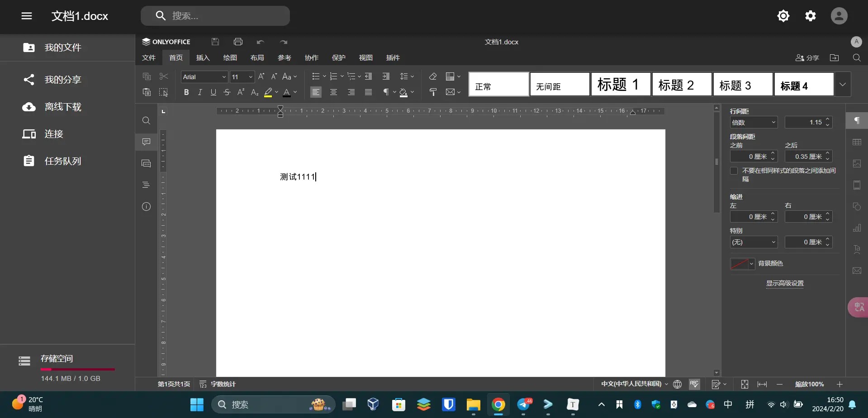
Task: Click the center align icon
Action: point(333,92)
